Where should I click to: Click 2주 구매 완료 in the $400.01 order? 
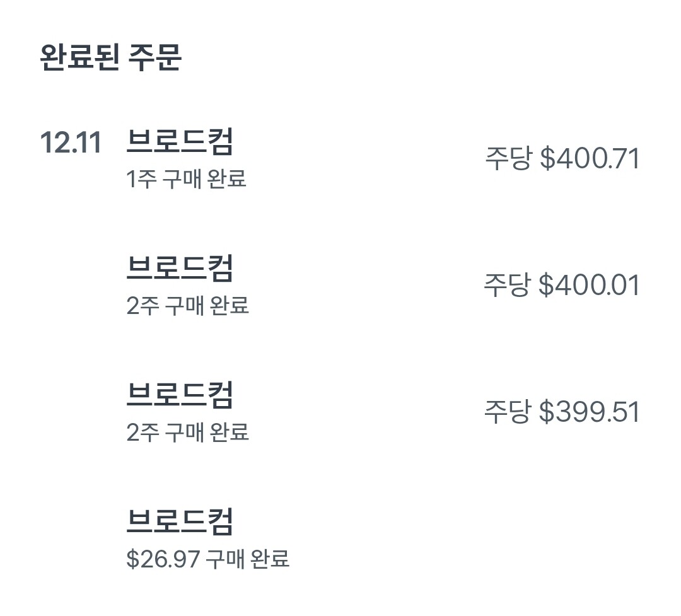187,306
